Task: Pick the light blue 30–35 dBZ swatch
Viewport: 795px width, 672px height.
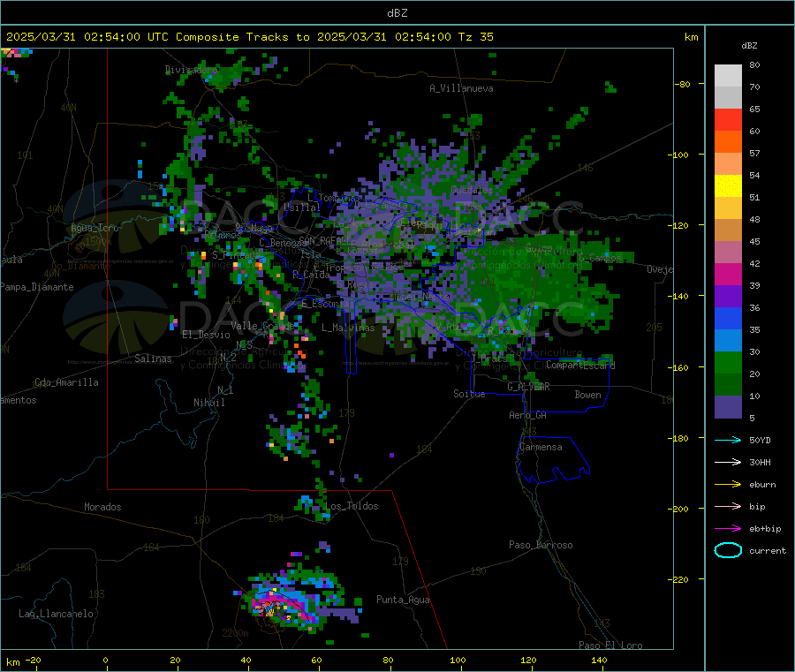Action: coord(728,341)
